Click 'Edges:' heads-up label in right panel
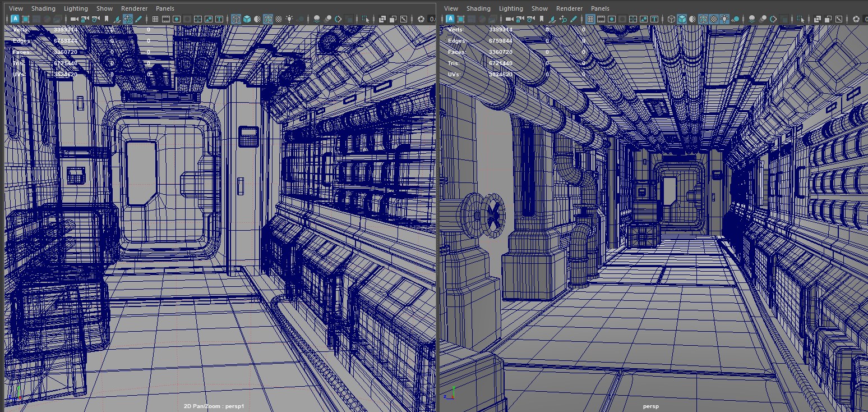Image resolution: width=868 pixels, height=412 pixels. (x=456, y=41)
